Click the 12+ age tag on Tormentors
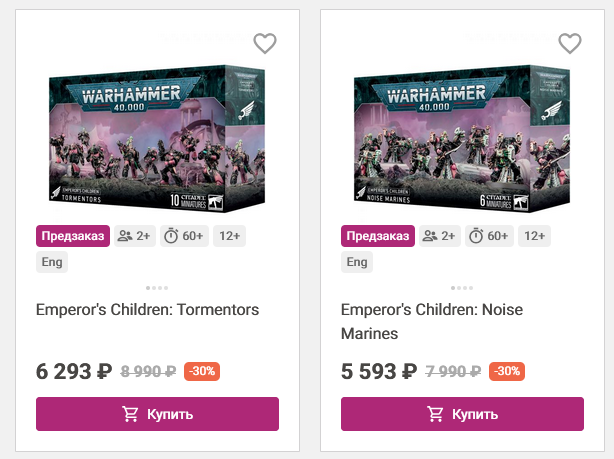Viewport: 614px width, 459px height. click(x=230, y=236)
